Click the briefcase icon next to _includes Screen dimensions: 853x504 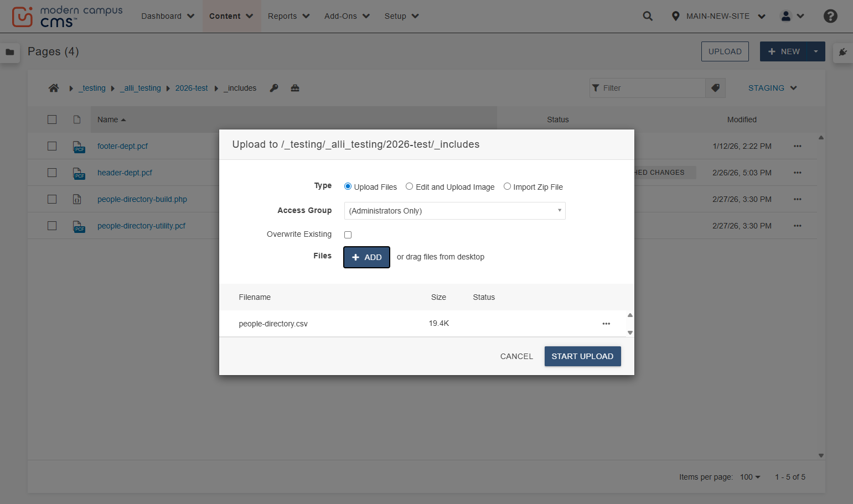tap(295, 88)
